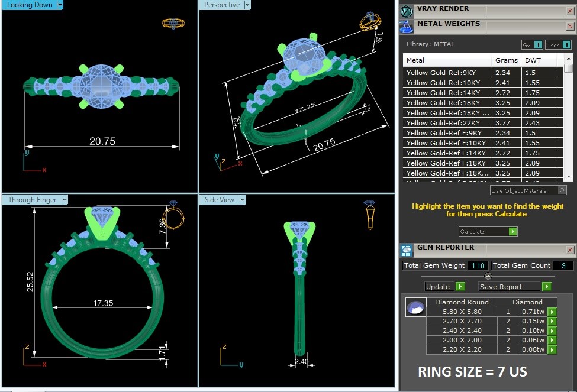Open the Perspective viewport dropdown menu
Image resolution: width=577 pixels, height=392 pixels.
pos(247,5)
